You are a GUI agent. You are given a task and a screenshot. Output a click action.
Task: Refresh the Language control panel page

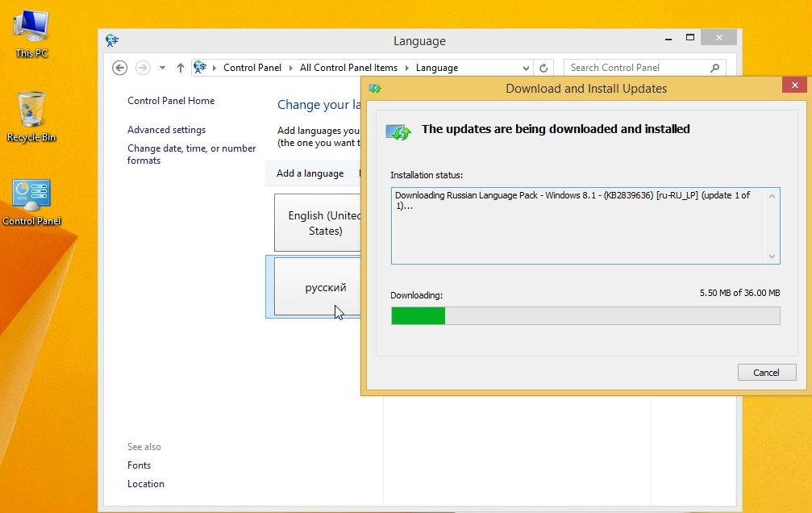click(x=543, y=68)
